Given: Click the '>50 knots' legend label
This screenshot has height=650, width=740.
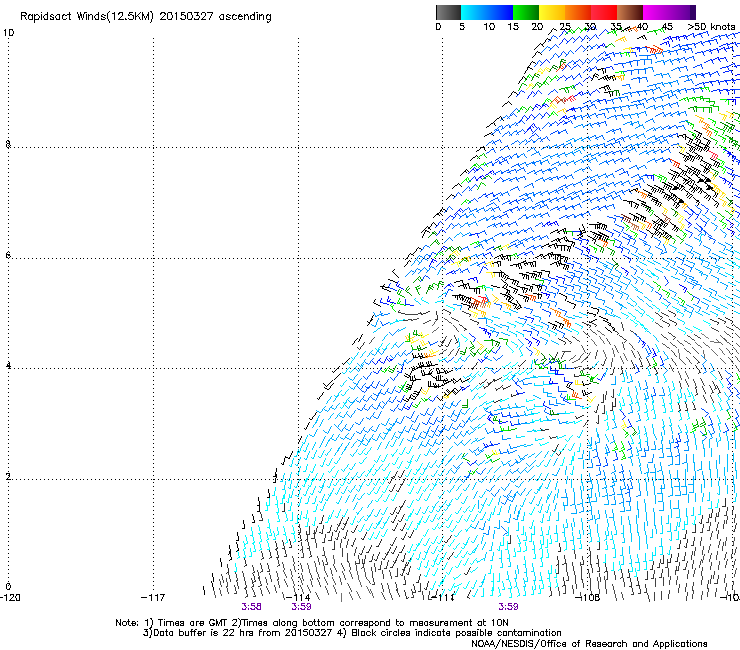Looking at the screenshot, I should coord(711,26).
